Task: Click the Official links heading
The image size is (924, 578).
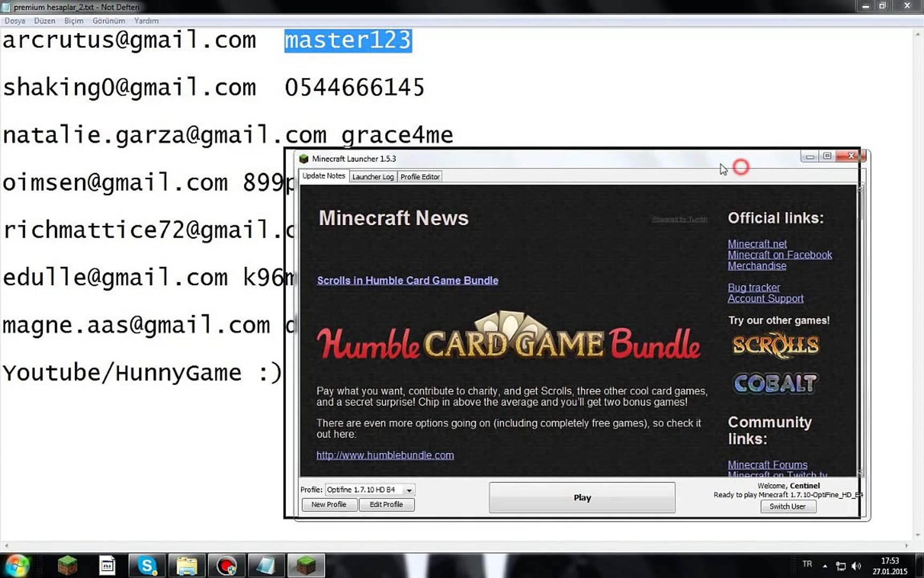Action: (775, 218)
